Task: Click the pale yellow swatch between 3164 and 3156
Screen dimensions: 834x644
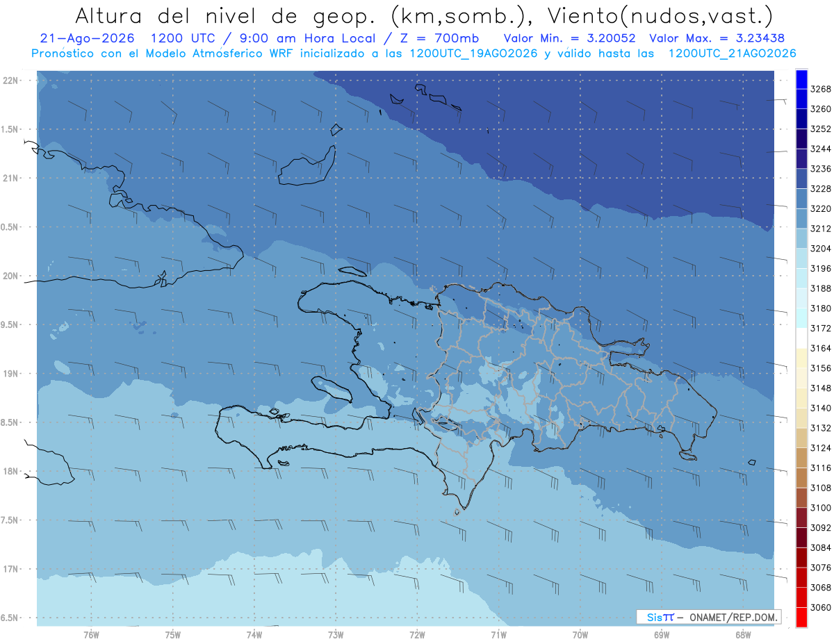Action: click(801, 358)
